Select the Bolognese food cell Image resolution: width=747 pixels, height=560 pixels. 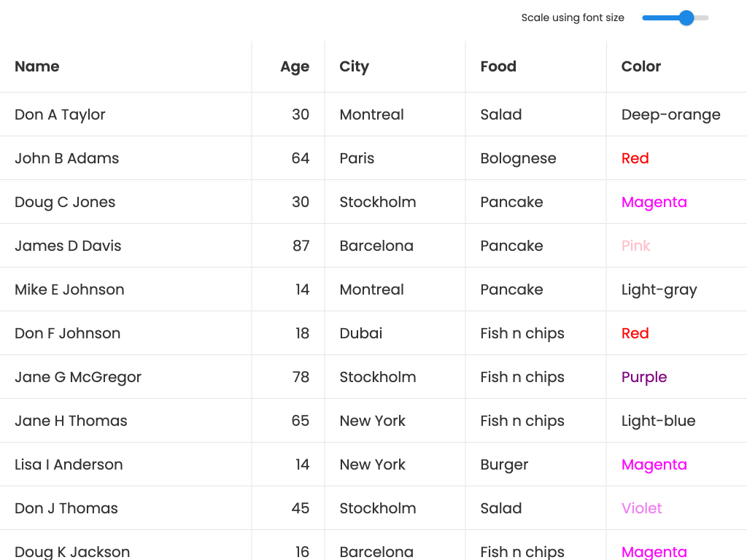pos(518,158)
